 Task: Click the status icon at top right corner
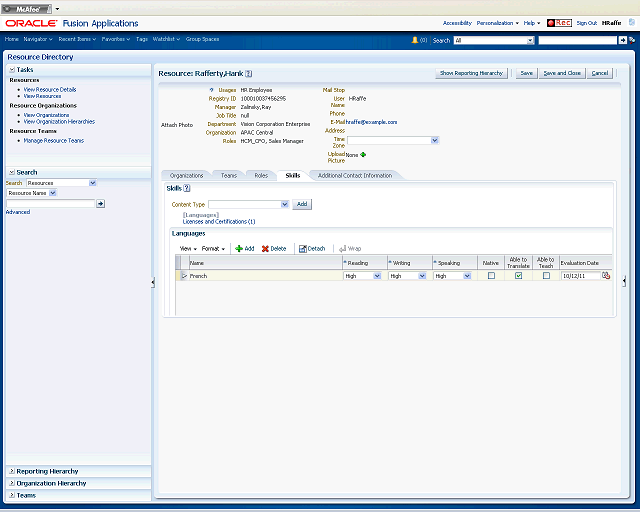click(x=632, y=22)
